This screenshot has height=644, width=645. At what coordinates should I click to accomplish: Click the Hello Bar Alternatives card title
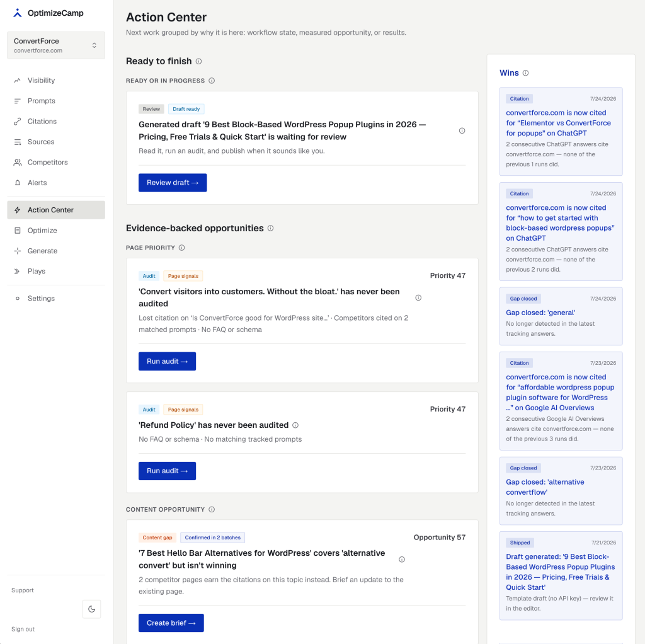[x=262, y=559]
